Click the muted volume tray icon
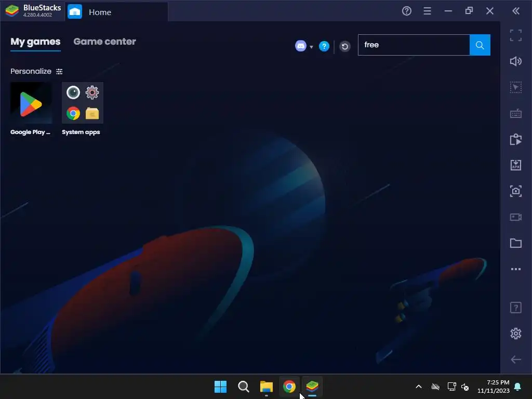Screen dimensions: 532x399 [x=465, y=387]
